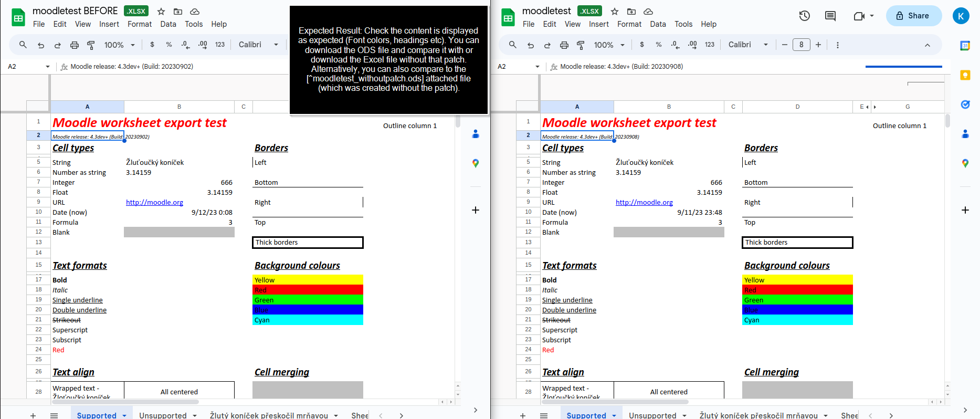This screenshot has height=419, width=980.
Task: Click print icon in right window toolbar
Action: (x=564, y=45)
